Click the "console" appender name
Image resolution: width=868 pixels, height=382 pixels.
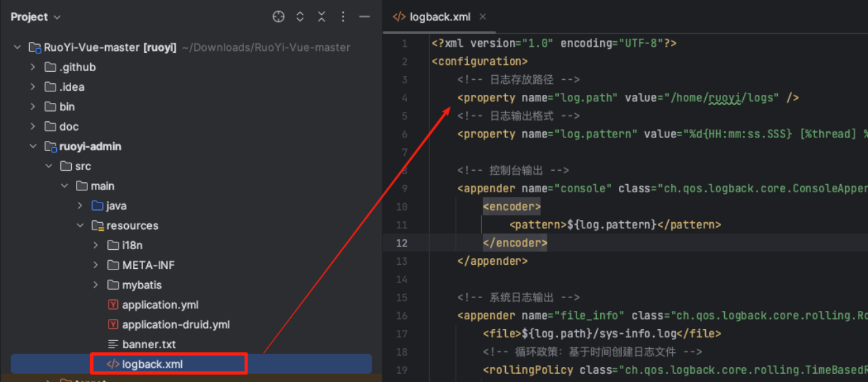coord(583,188)
